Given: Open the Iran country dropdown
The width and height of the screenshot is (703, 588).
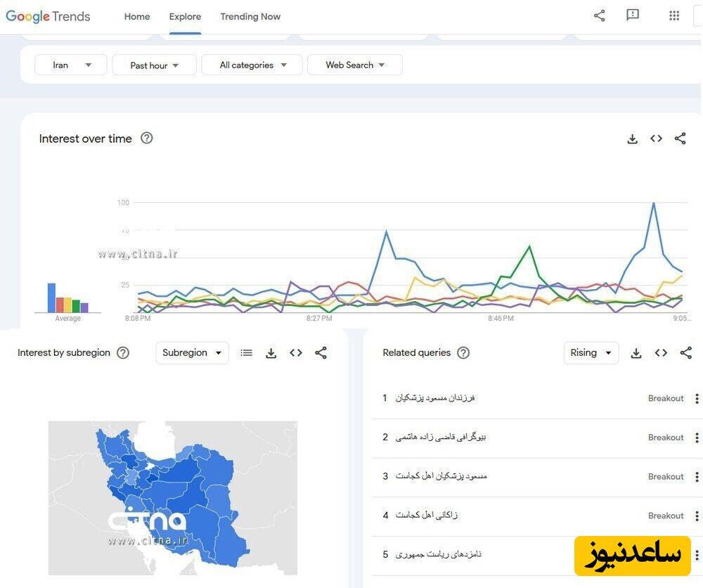Looking at the screenshot, I should click(71, 65).
